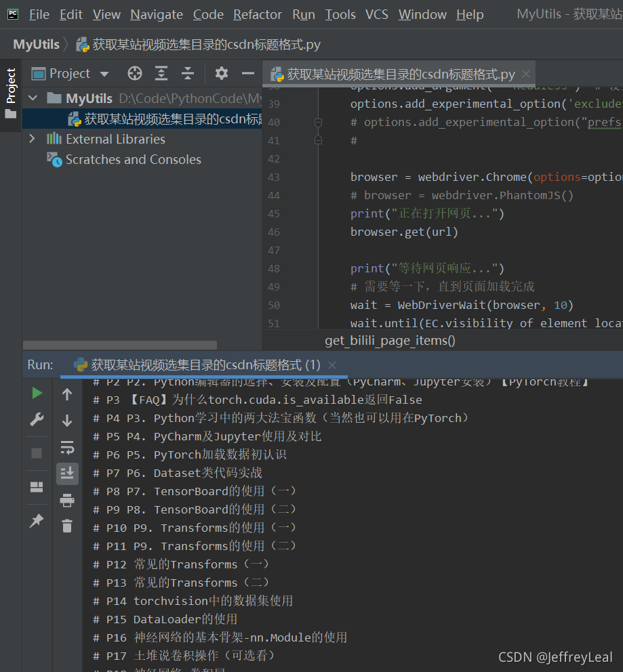Close the editor tab
623x672 pixels.
[526, 75]
